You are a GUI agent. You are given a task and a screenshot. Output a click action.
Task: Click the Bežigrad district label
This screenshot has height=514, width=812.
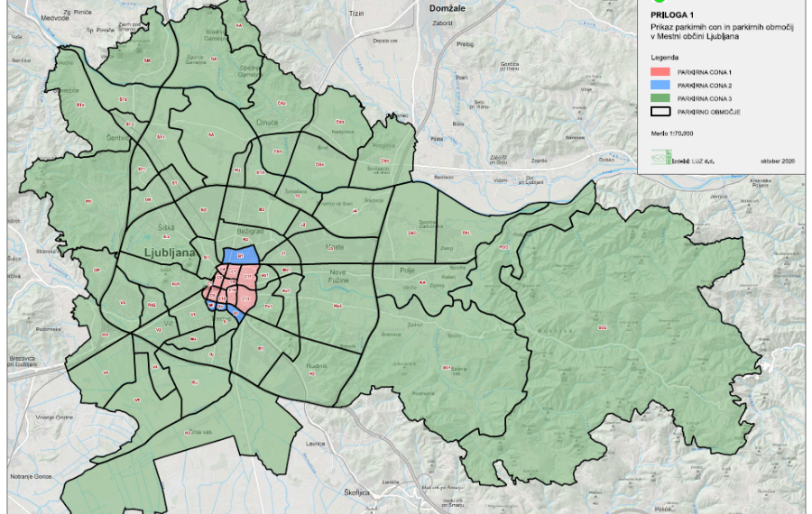241,232
